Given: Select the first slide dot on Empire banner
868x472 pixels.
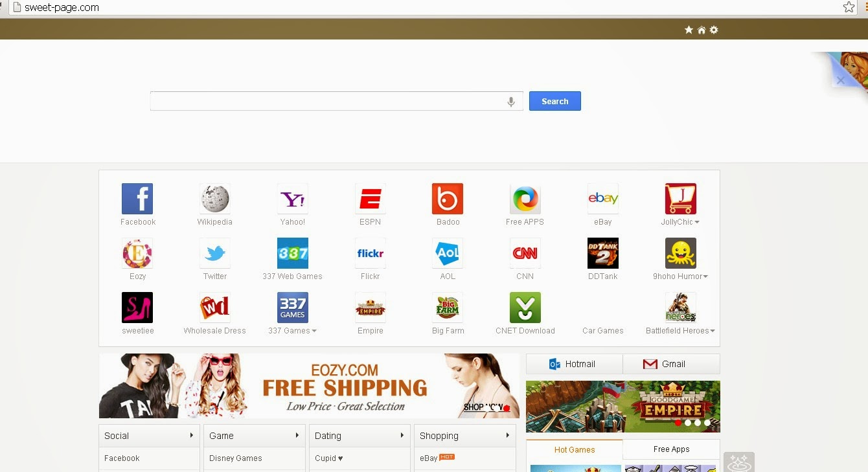Looking at the screenshot, I should (678, 423).
